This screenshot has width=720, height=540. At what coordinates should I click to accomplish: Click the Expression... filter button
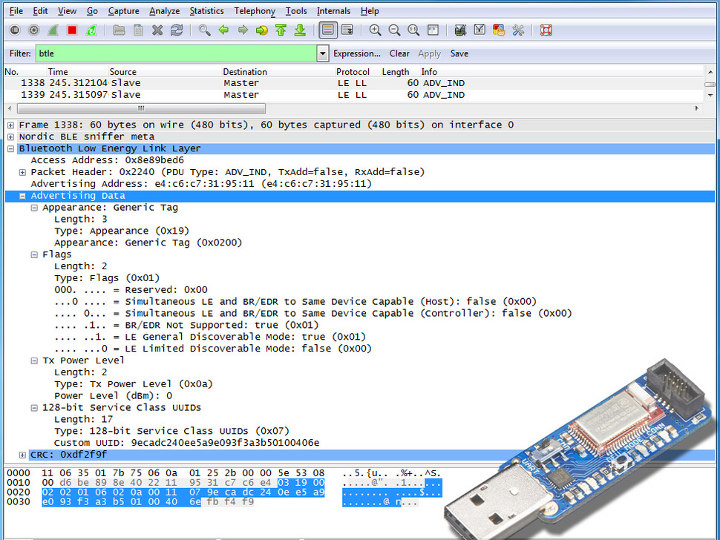[357, 54]
